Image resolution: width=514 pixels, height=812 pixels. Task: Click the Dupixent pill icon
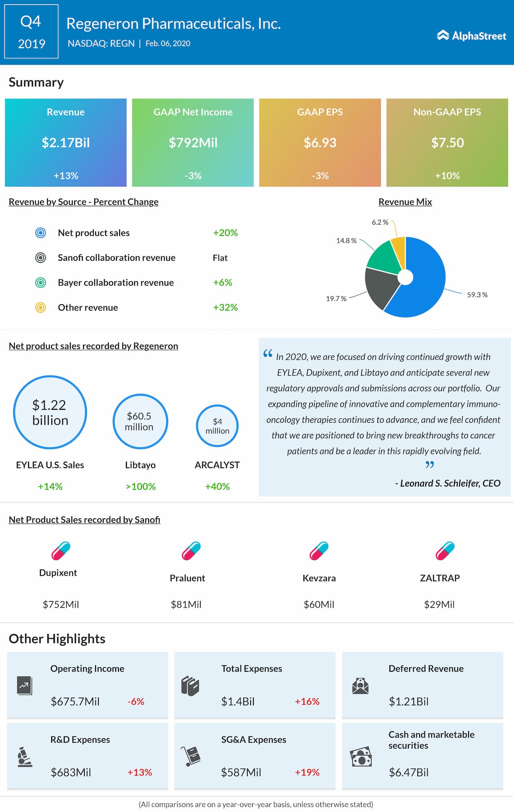pyautogui.click(x=61, y=551)
